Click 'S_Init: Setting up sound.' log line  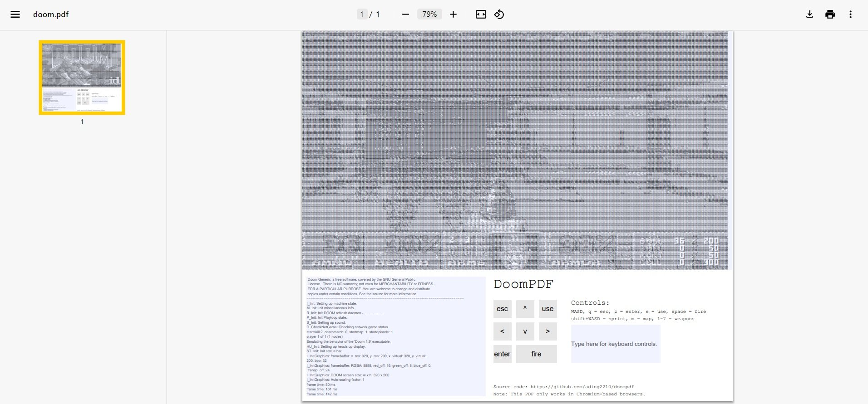click(326, 322)
